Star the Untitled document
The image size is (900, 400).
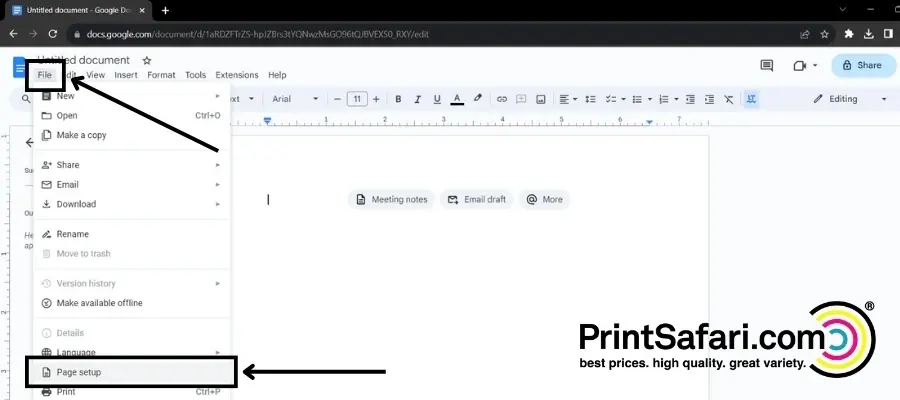pyautogui.click(x=147, y=60)
